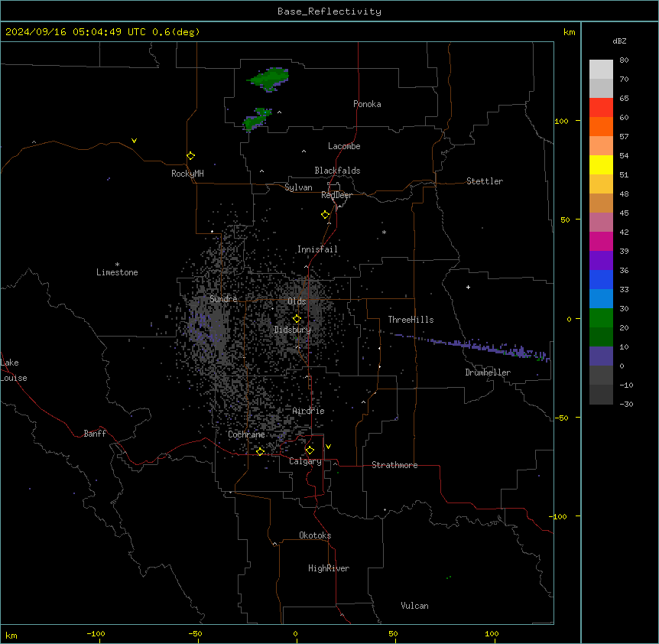Click the Stettler label
The height and width of the screenshot is (644, 659).
click(x=485, y=181)
